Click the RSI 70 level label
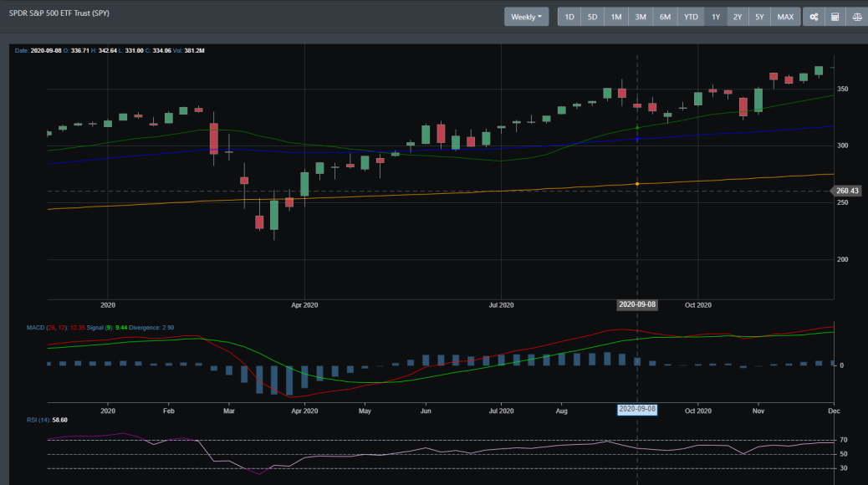The image size is (868, 485). click(x=844, y=440)
